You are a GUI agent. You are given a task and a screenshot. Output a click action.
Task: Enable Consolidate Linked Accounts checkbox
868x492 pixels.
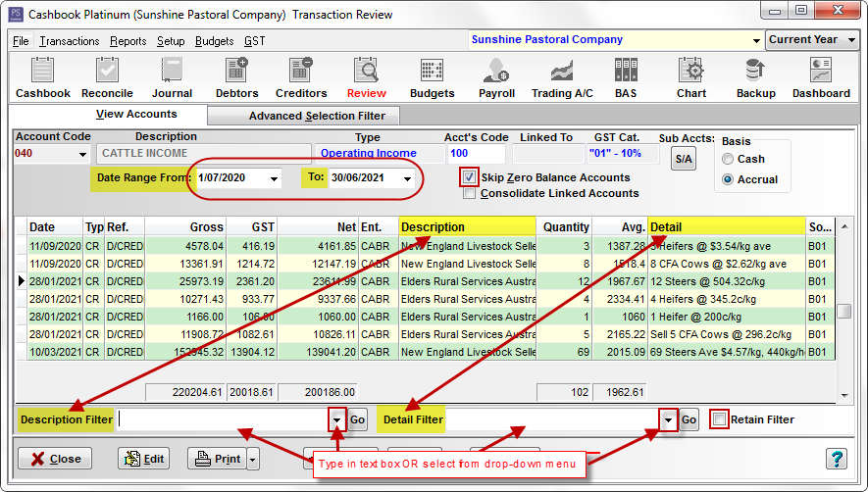(x=470, y=193)
